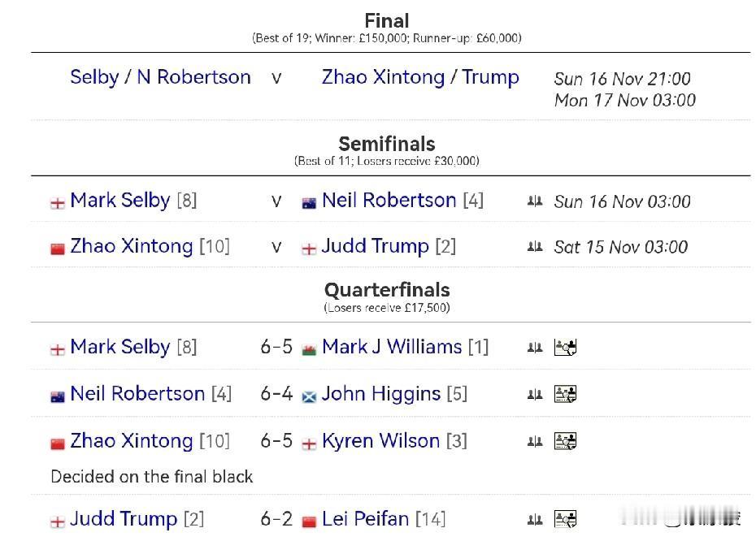Open match details icon for Robertson 6-4 Higgins

pos(565,394)
